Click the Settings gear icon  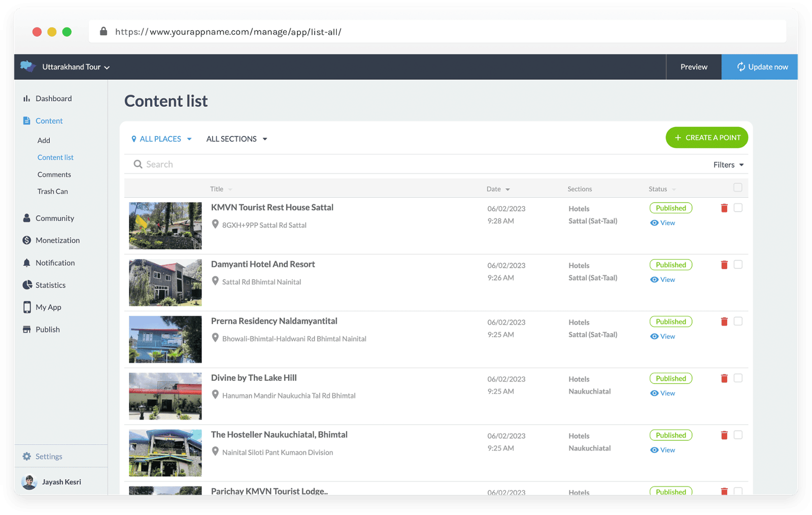coord(27,457)
